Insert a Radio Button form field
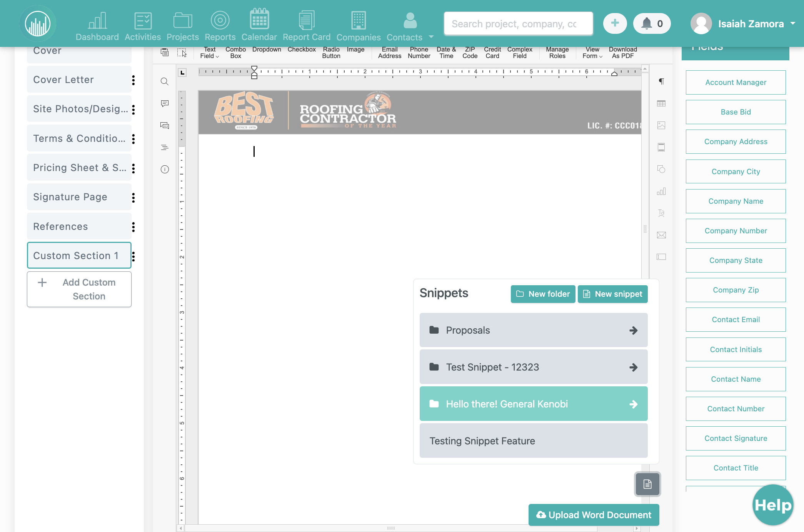The width and height of the screenshot is (804, 532). [331, 53]
